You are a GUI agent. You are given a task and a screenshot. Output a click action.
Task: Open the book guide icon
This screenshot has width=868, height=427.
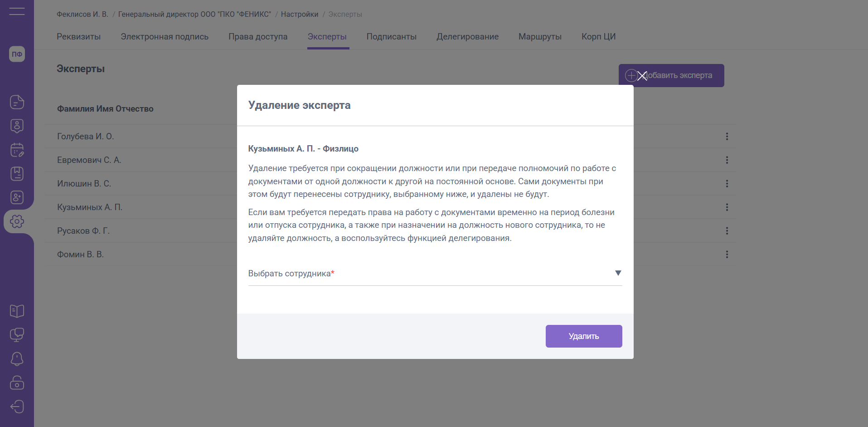coord(17,311)
